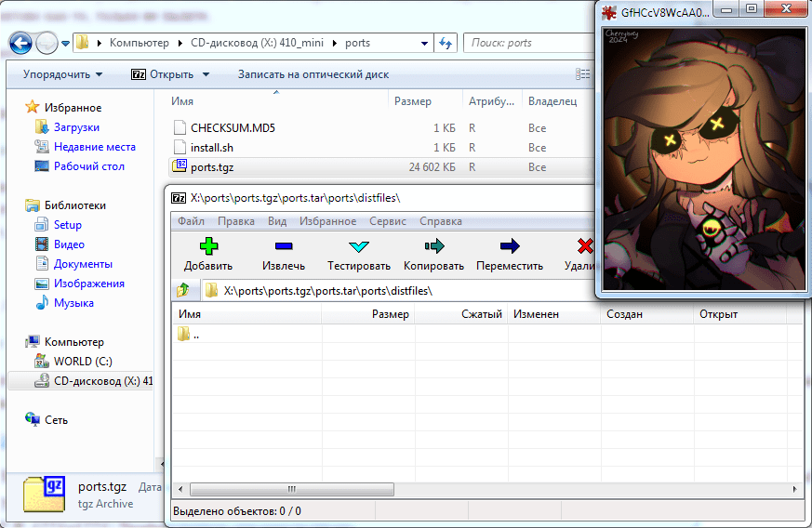Click the Атрибу... column header
Screen dimensions: 812x528
[x=491, y=101]
